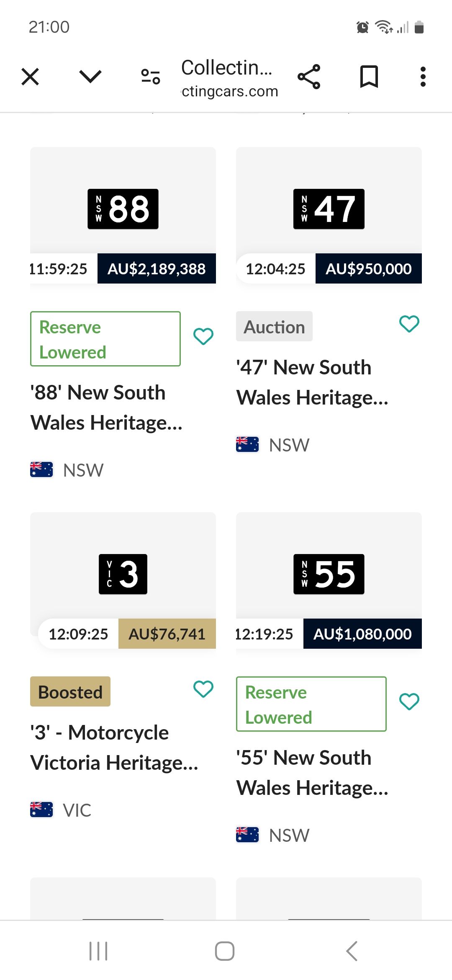This screenshot has height=980, width=452.
Task: Click the Boosted badge
Action: coord(70,692)
